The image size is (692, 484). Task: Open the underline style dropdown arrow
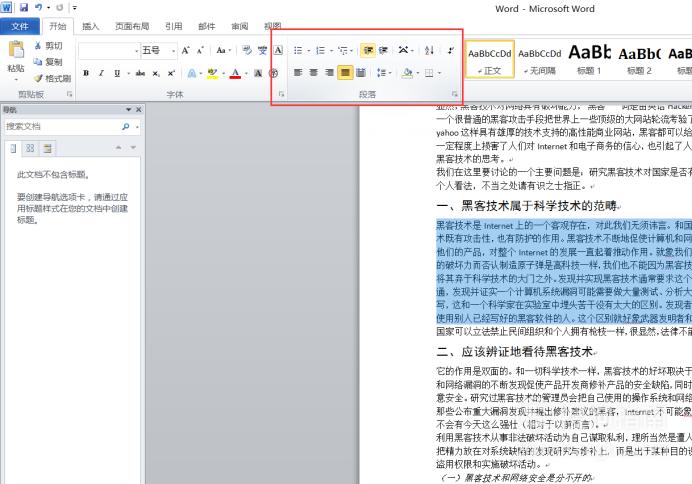click(x=128, y=73)
